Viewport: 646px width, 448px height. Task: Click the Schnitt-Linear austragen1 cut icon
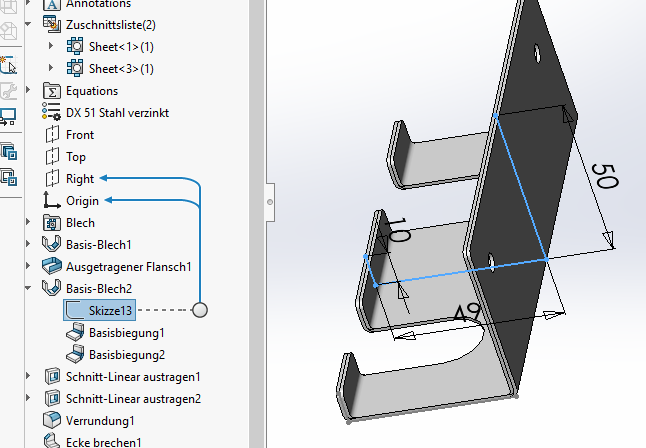[52, 376]
